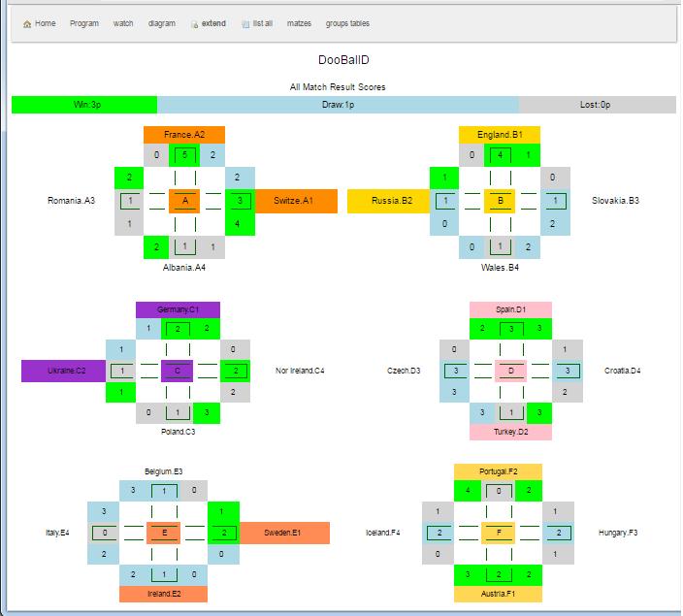
Task: Click the France.A2 team label
Action: [184, 135]
